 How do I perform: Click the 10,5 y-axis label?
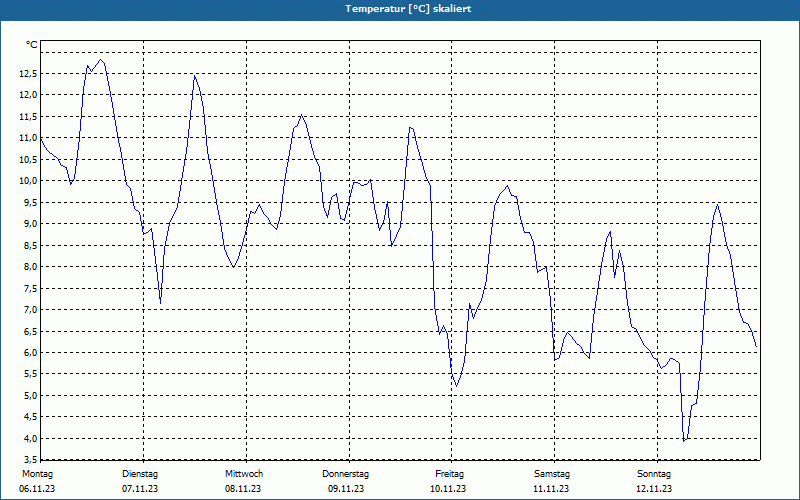click(x=28, y=159)
